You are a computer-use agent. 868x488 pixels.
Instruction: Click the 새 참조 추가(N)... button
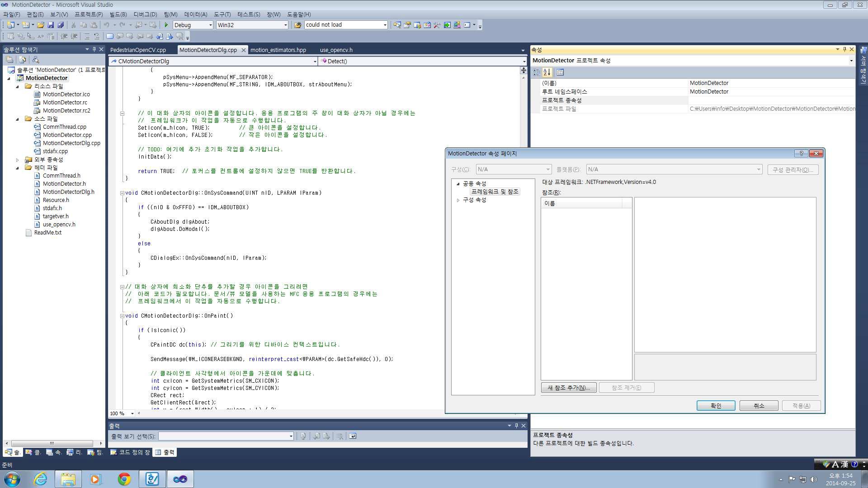point(569,388)
